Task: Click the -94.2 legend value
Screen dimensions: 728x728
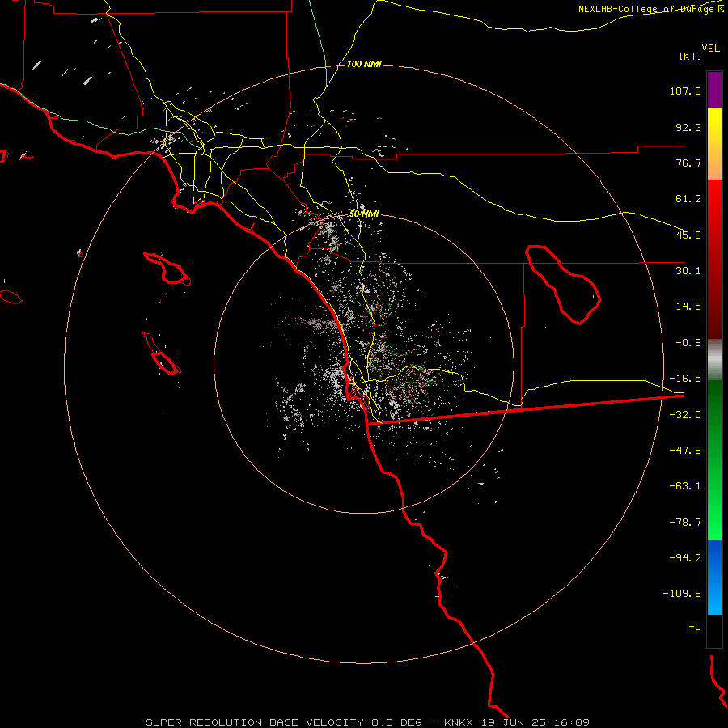Action: [x=685, y=558]
